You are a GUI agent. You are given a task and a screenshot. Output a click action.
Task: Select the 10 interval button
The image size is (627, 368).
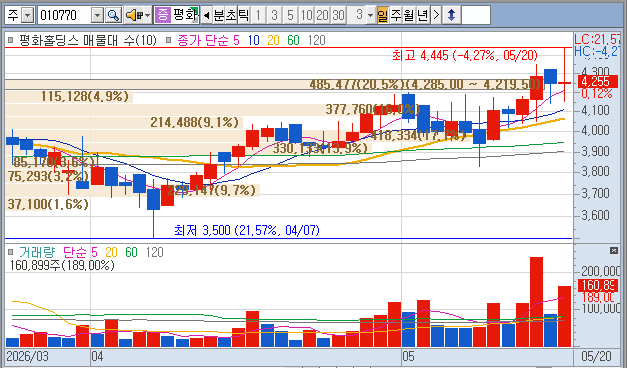point(306,16)
